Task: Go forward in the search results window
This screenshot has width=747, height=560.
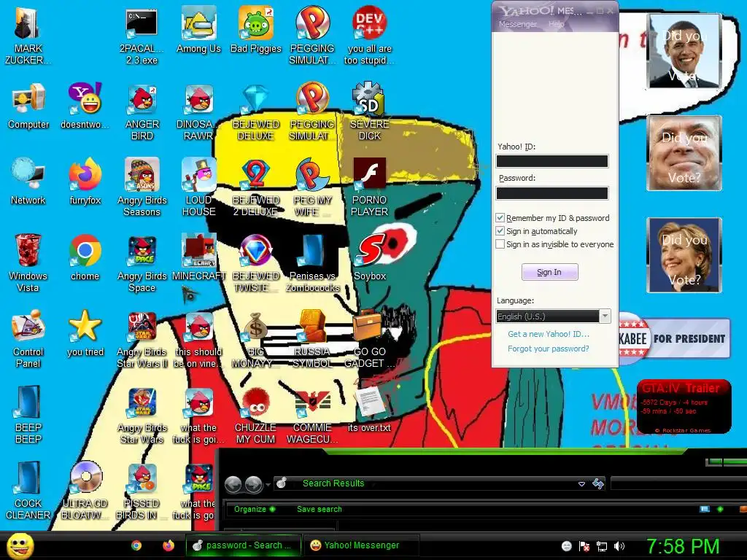Action: point(253,485)
